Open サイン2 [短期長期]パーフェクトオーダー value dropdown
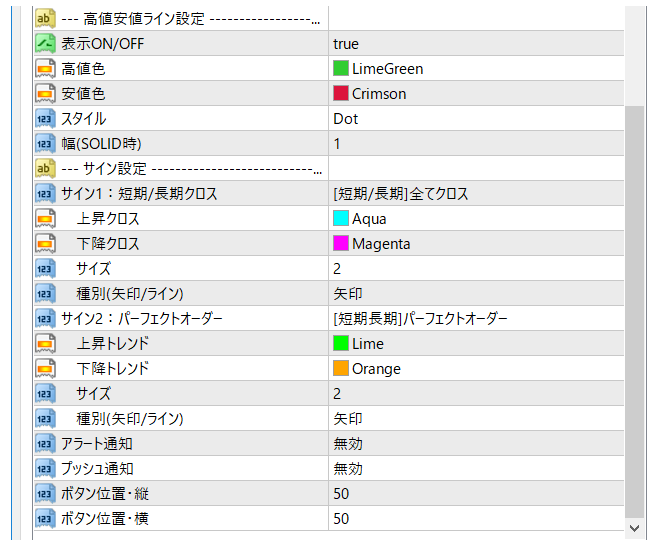 [420, 319]
